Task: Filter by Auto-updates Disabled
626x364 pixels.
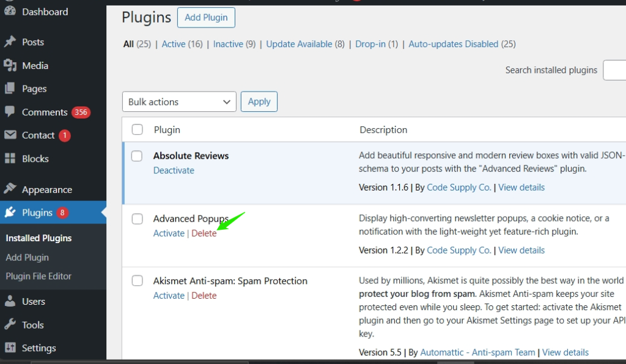Action: (453, 44)
